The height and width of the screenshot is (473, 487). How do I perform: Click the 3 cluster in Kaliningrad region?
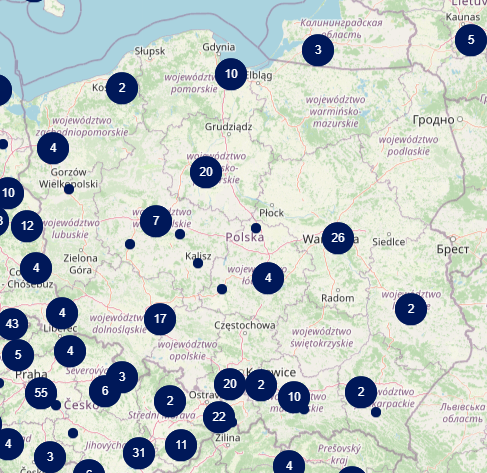(318, 50)
